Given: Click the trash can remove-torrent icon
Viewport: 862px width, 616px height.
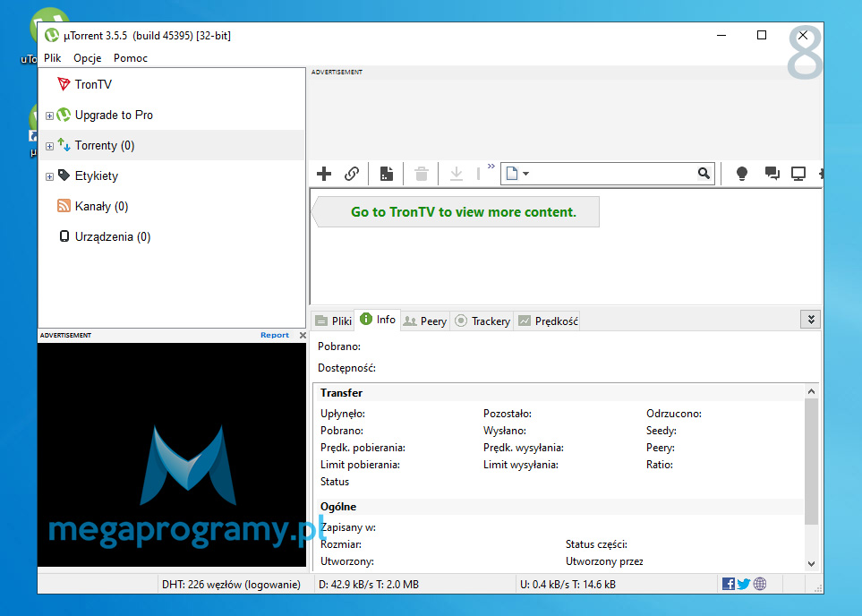Looking at the screenshot, I should point(422,174).
